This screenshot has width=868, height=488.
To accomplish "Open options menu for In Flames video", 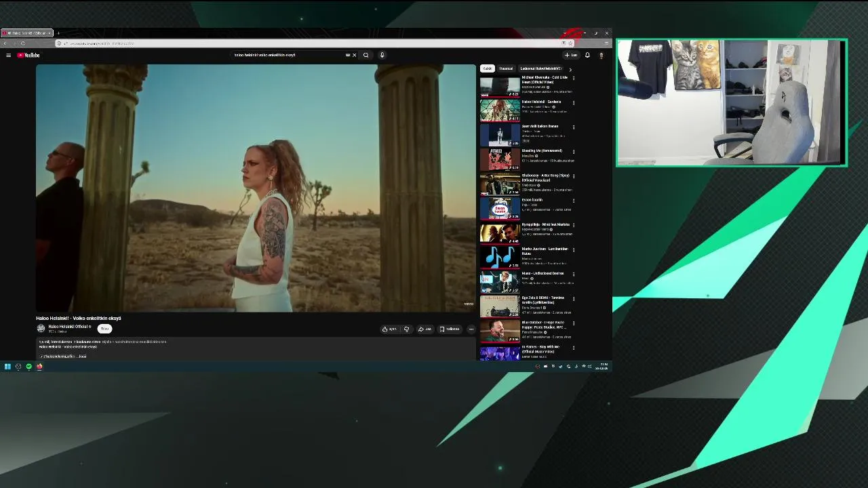I will click(574, 348).
